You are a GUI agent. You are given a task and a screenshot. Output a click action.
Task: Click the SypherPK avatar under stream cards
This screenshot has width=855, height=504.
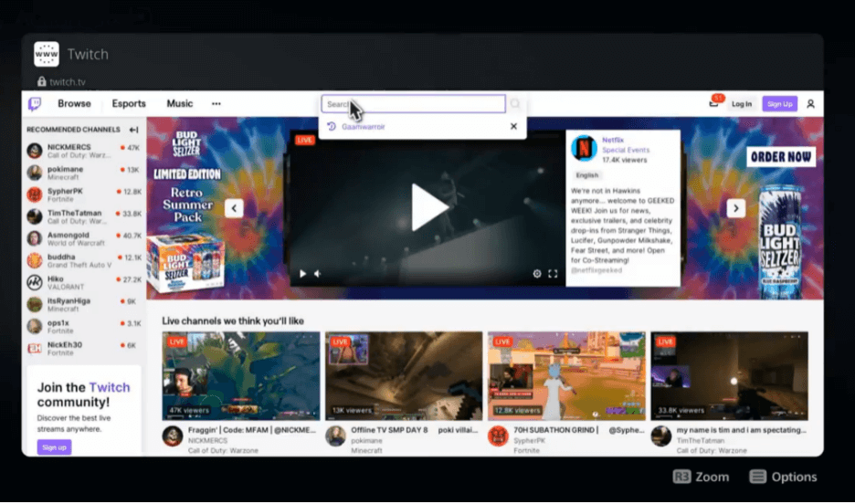click(x=498, y=436)
